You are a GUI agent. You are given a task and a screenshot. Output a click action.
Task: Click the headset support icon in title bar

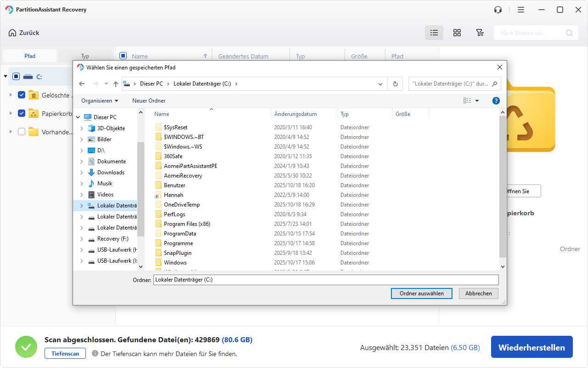pyautogui.click(x=498, y=10)
